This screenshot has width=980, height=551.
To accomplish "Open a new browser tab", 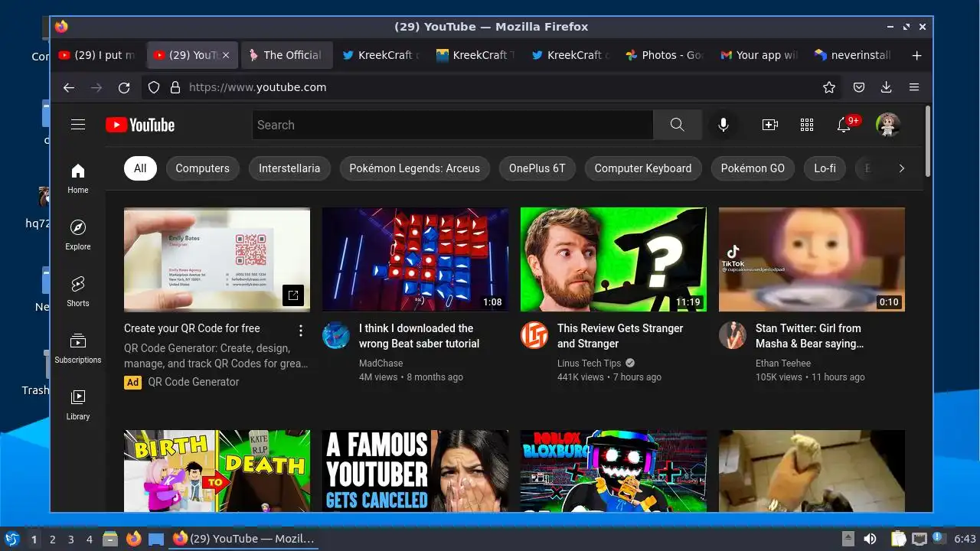I will [917, 55].
